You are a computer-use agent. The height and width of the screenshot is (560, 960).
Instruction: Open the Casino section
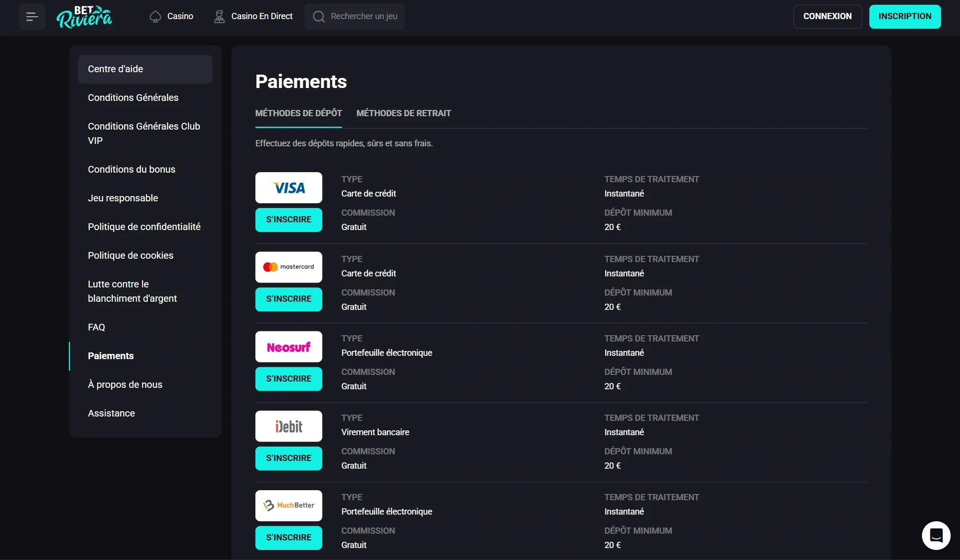coord(171,16)
